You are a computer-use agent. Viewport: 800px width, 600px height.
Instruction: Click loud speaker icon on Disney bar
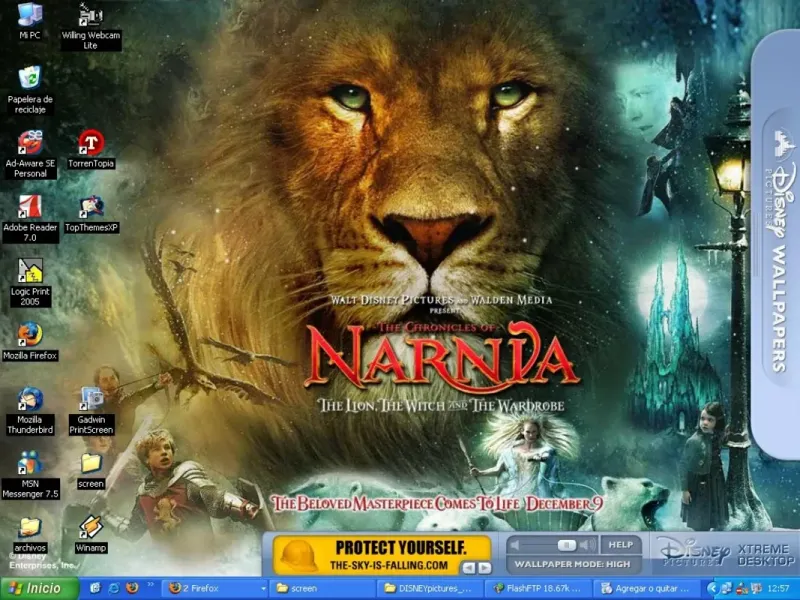coord(587,545)
